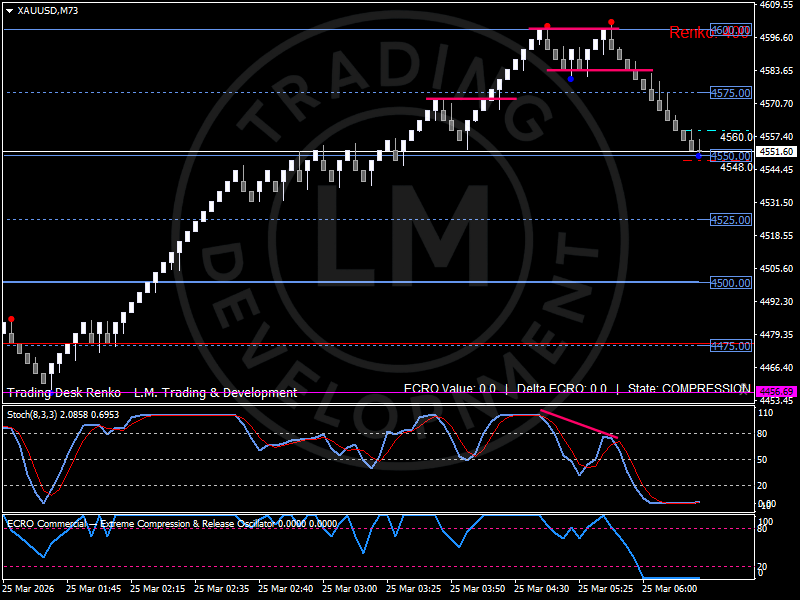
Task: Select the 4500.00 level label
Action: click(x=730, y=283)
